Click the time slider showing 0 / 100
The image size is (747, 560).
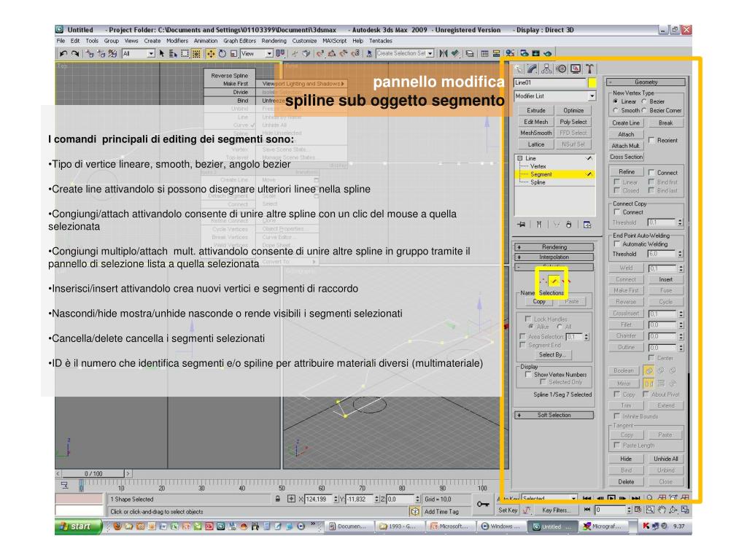coord(94,474)
